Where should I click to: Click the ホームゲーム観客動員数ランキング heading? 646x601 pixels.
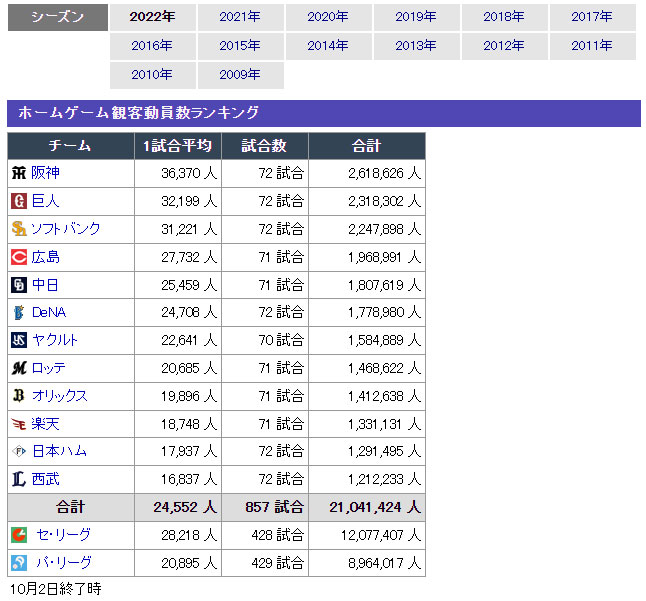[x=138, y=113]
